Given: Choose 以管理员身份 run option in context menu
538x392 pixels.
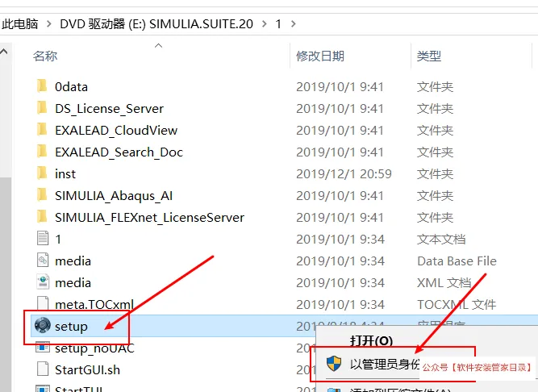Looking at the screenshot, I should click(385, 364).
